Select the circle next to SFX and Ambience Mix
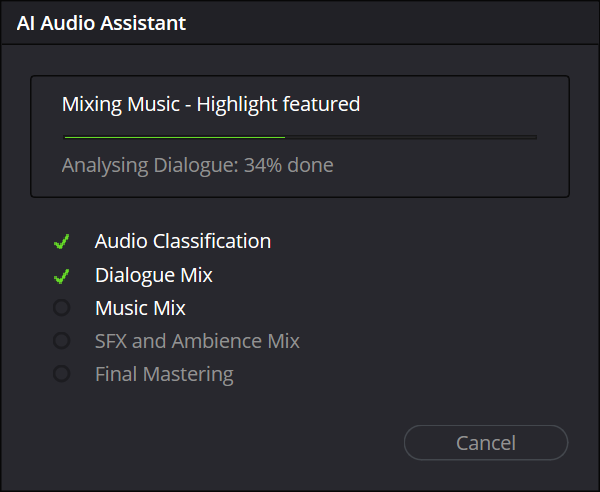 pos(62,340)
